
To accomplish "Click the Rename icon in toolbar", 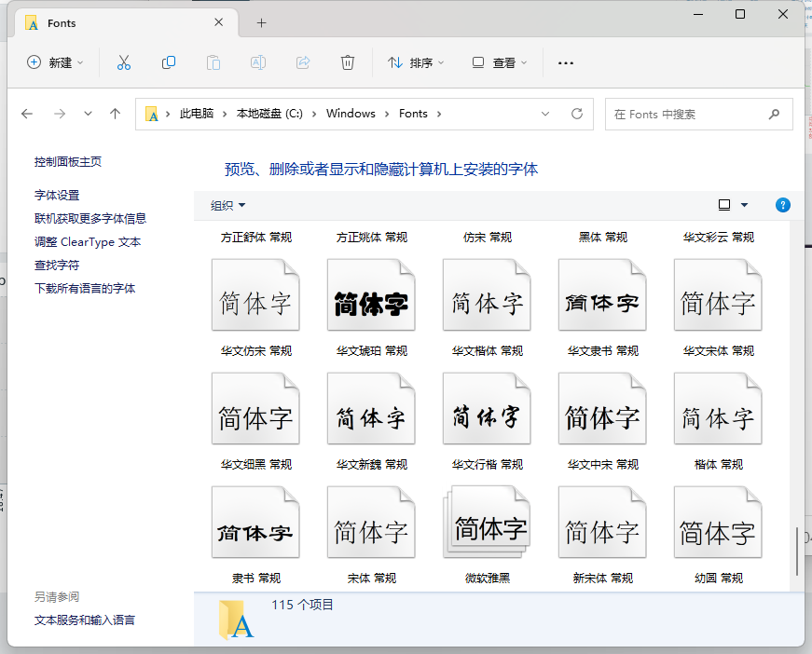I will (258, 62).
